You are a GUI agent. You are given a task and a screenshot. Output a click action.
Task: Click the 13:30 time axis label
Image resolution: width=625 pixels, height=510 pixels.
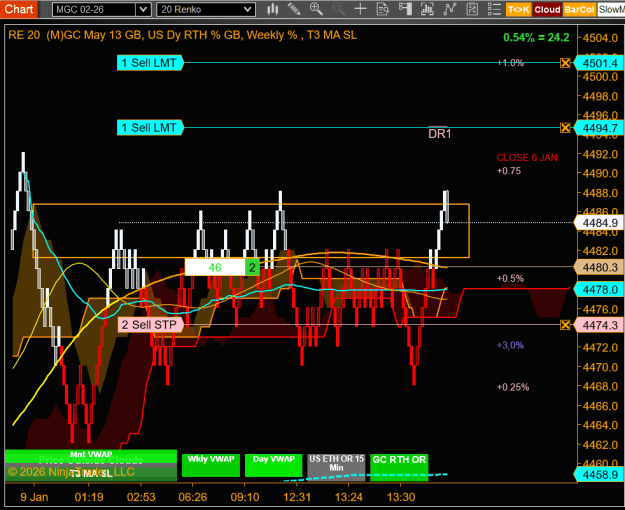coord(401,497)
